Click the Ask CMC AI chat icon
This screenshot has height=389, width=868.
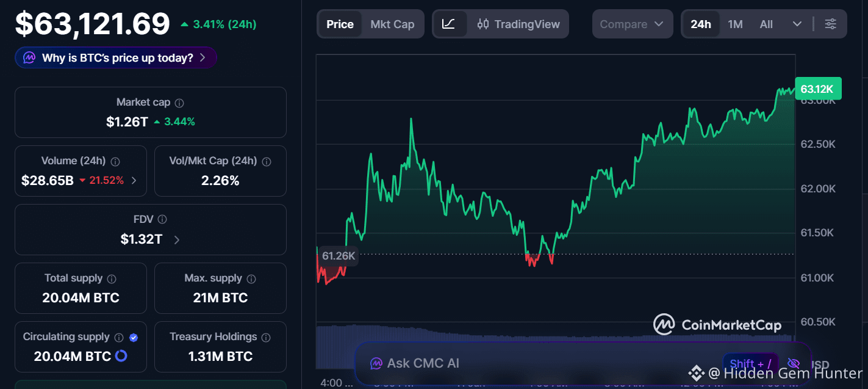[x=376, y=363]
